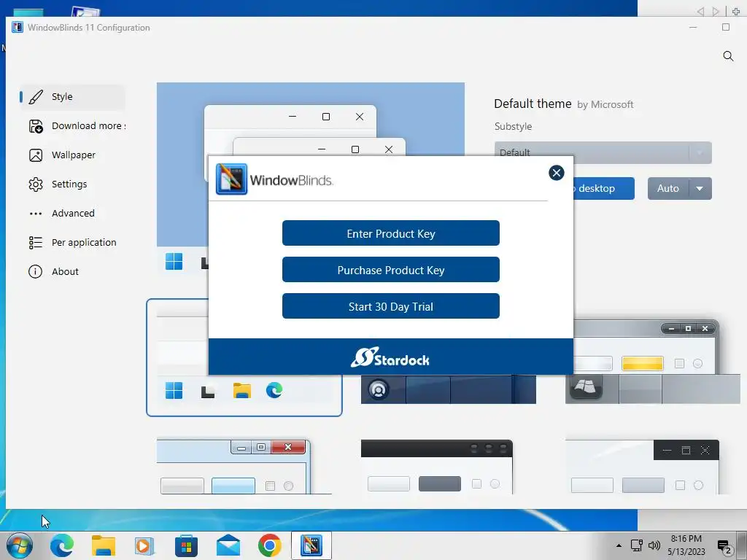Open the Style section in sidebar
The image size is (747, 560).
click(x=72, y=97)
